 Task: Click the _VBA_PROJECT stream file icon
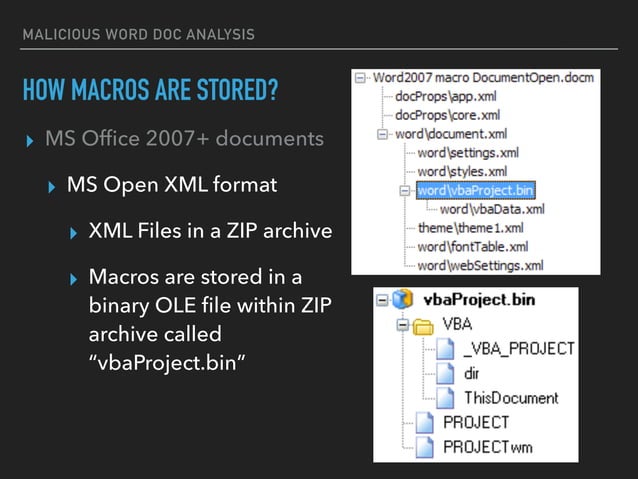pyautogui.click(x=445, y=348)
